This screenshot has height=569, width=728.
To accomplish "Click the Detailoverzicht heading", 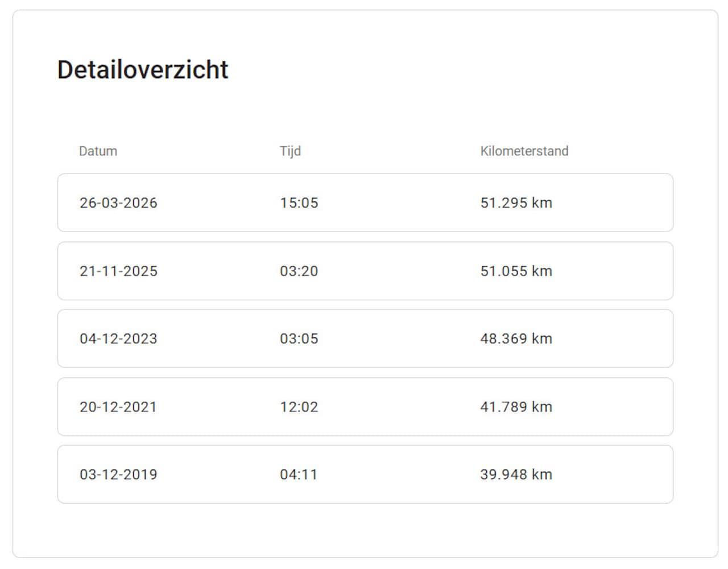I will pyautogui.click(x=143, y=70).
